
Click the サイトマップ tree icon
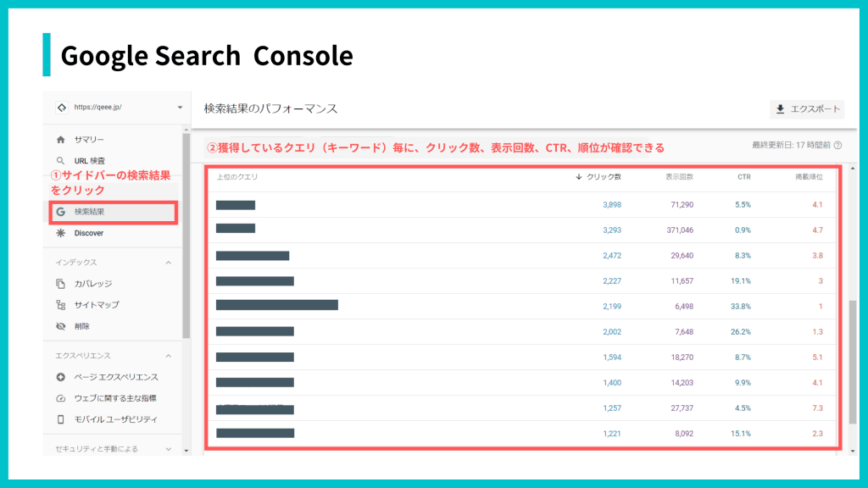(x=61, y=305)
